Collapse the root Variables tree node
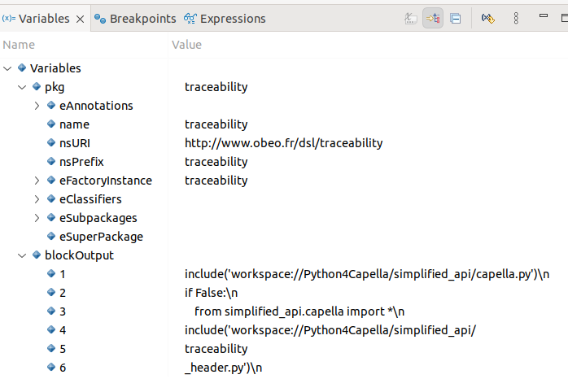 (x=7, y=68)
